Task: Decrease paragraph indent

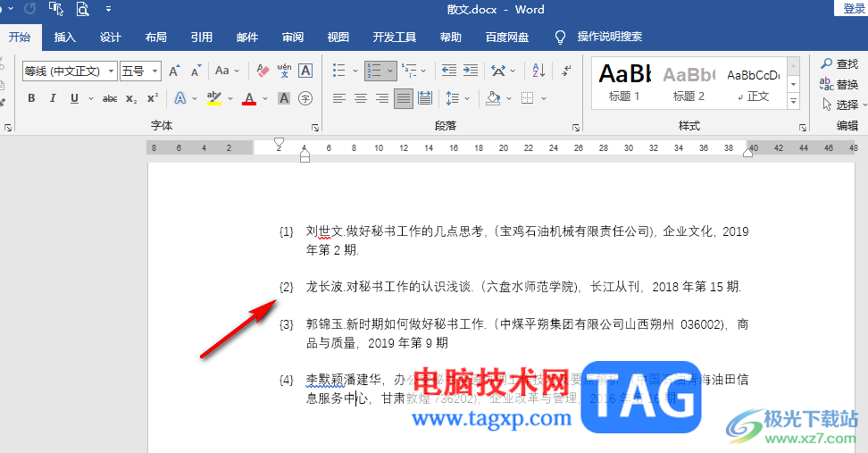Action: pyautogui.click(x=449, y=71)
